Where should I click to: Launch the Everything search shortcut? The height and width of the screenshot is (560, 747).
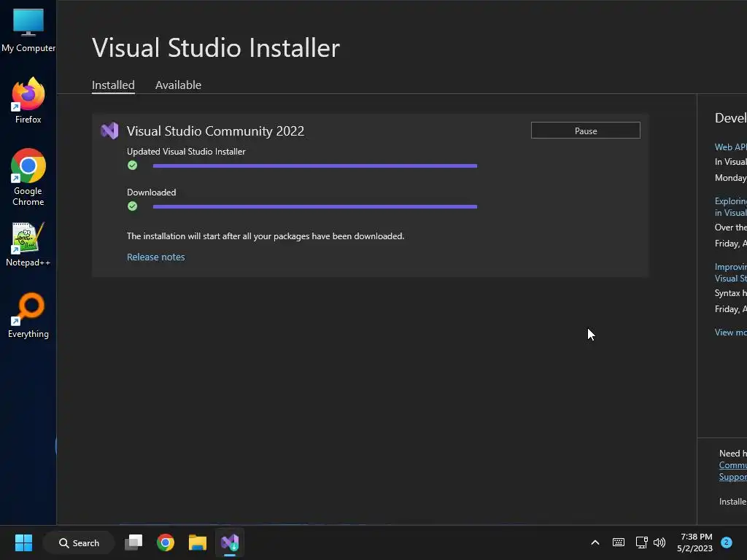[28, 316]
